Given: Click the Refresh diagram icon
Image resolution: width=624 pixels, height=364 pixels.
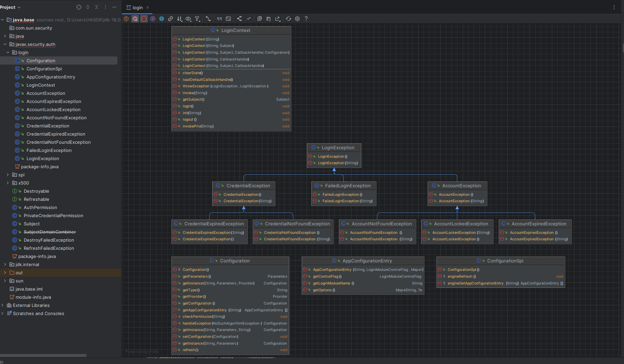Looking at the screenshot, I should 289,19.
